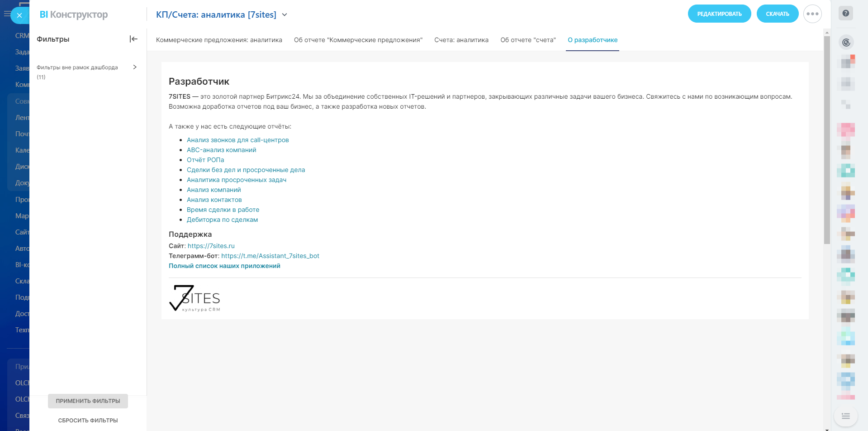The height and width of the screenshot is (431, 868).
Task: Collapse the Фильтры side panel
Action: pos(133,39)
